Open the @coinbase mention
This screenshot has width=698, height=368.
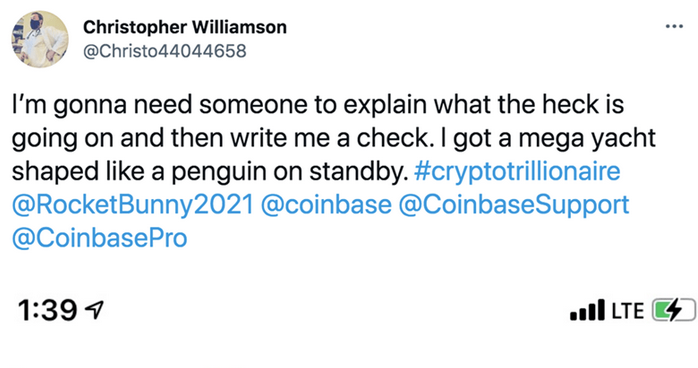326,205
